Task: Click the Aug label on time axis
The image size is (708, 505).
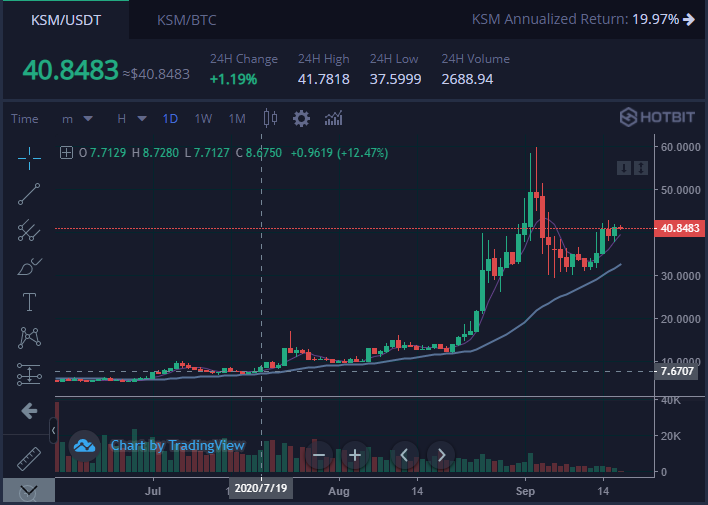Action: point(339,491)
